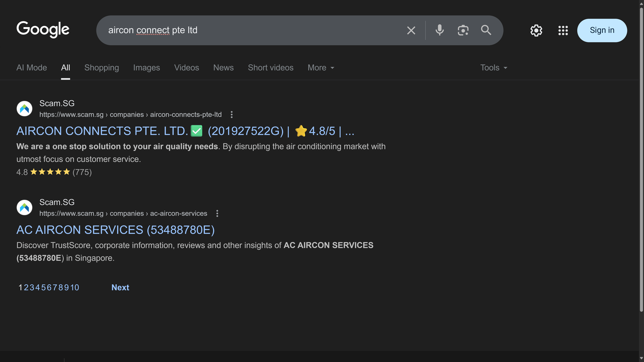This screenshot has height=362, width=644.
Task: Select the All results tab
Action: (x=66, y=68)
